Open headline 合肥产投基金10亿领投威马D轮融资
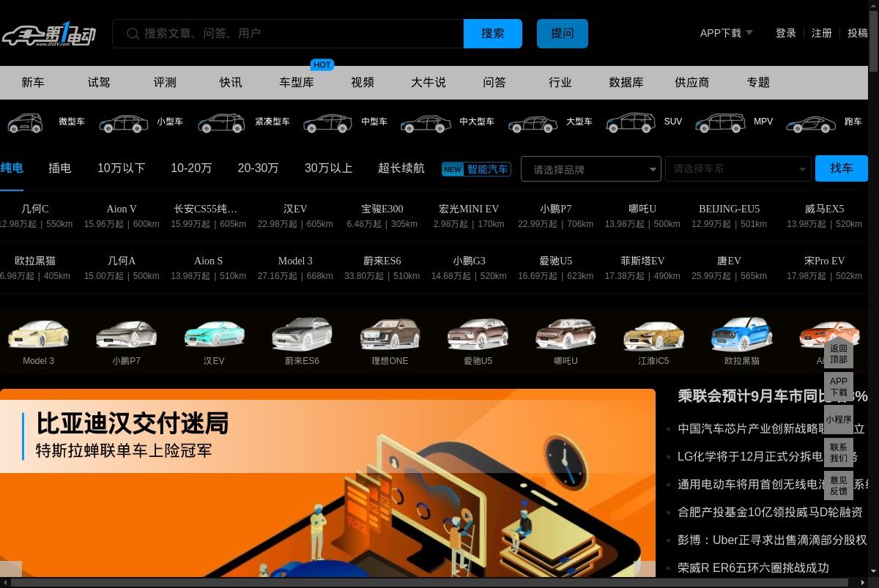879x588 pixels. (x=770, y=513)
